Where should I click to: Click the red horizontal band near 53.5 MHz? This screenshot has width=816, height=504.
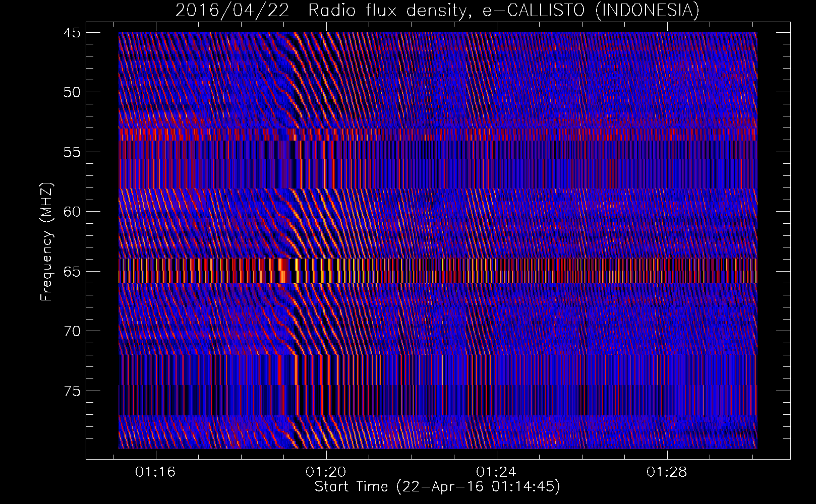(438, 135)
